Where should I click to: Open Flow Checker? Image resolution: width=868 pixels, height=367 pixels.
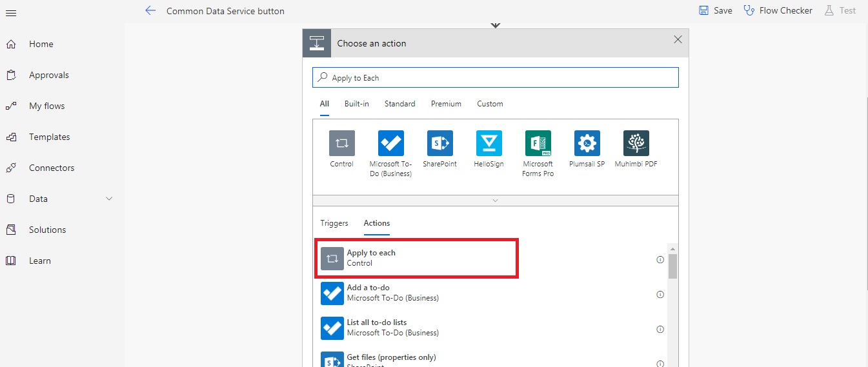[778, 10]
